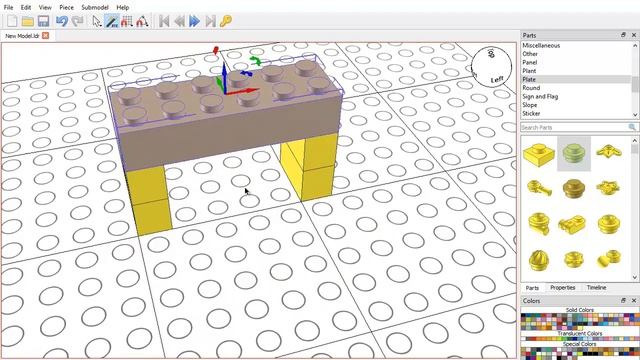Click the category list scroll down arrow

635,115
